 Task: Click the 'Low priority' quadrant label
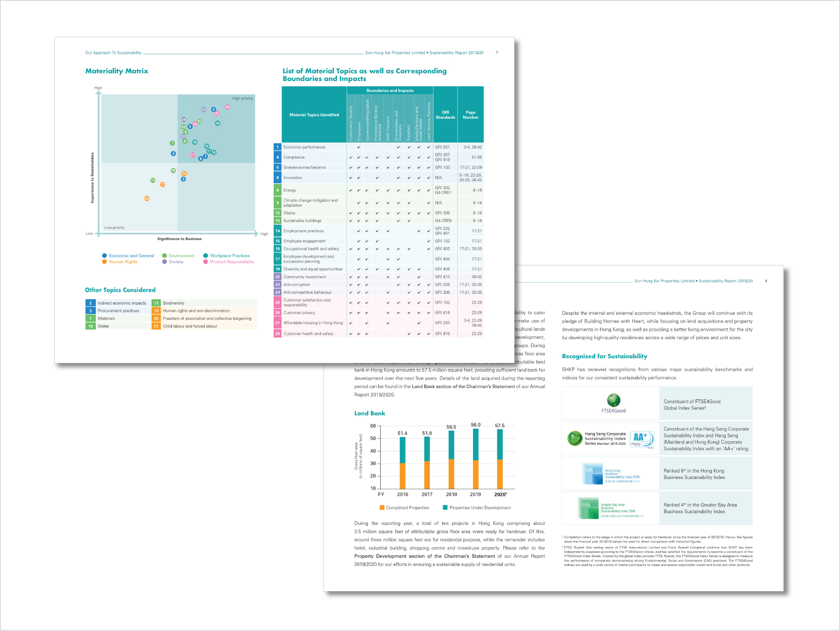[114, 227]
